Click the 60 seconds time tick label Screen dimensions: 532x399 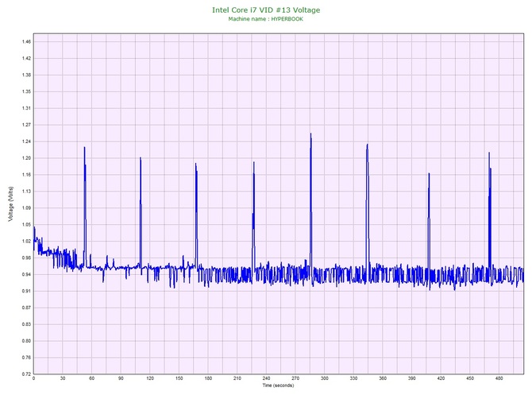pos(91,378)
